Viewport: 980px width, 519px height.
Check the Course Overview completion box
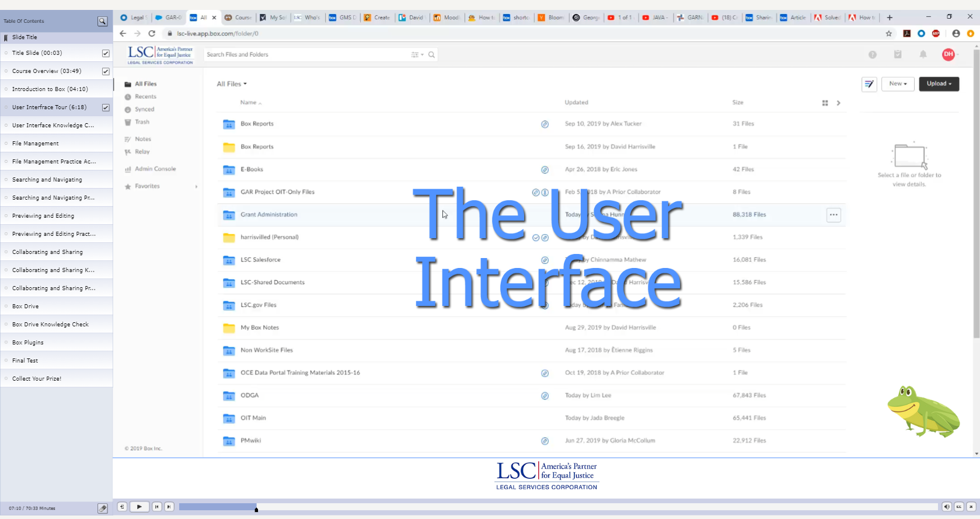point(106,71)
